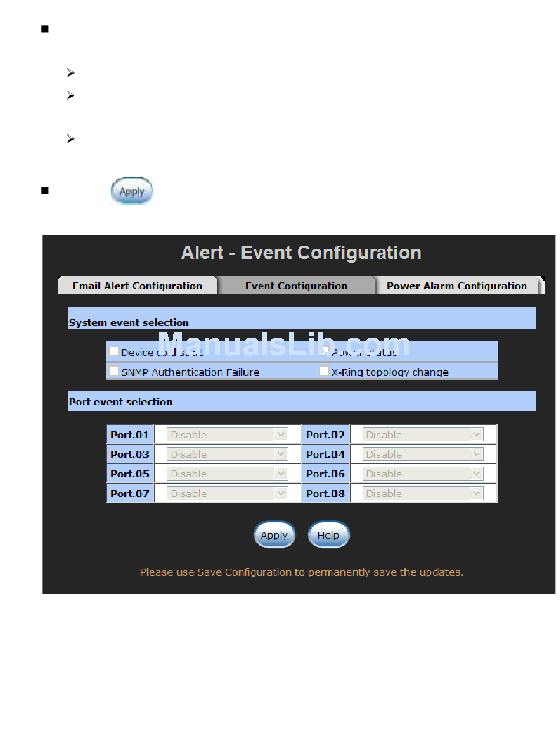This screenshot has height=752, width=560.
Task: Toggle the Power status checkbox
Action: click(x=325, y=351)
